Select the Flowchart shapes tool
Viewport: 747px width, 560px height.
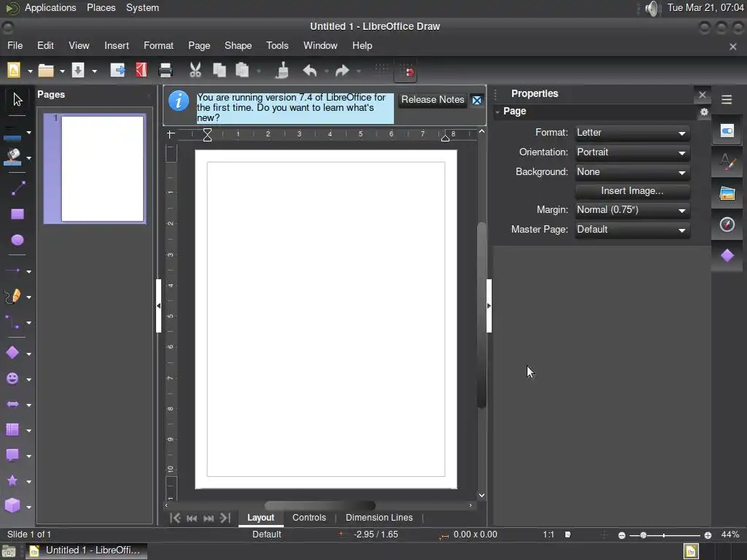(x=12, y=429)
